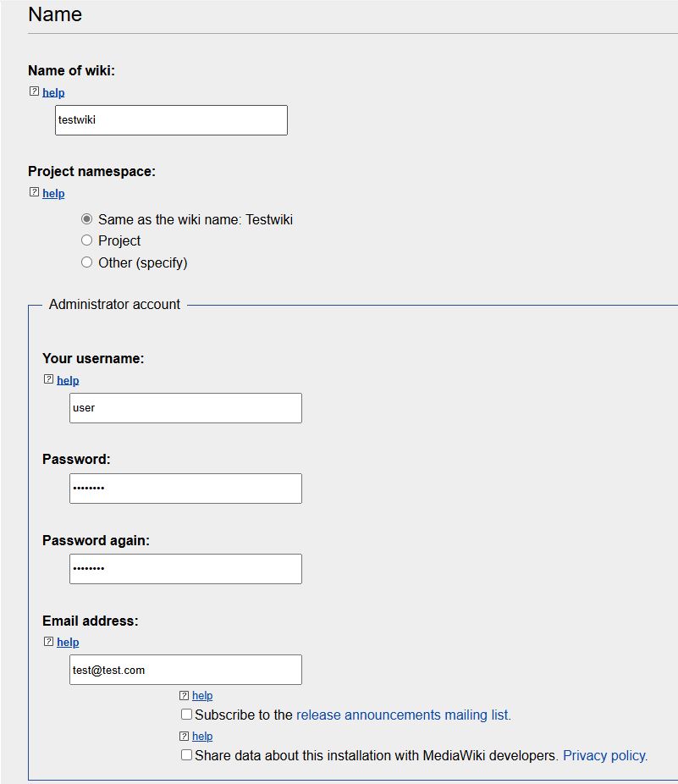The image size is (678, 784).
Task: Choose 'Other (specify)' namespace option
Action: (x=87, y=262)
